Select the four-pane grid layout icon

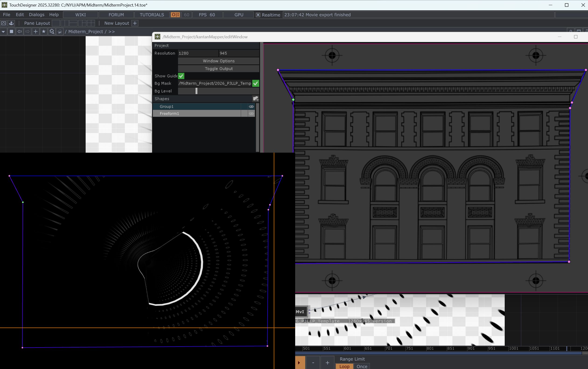point(91,23)
